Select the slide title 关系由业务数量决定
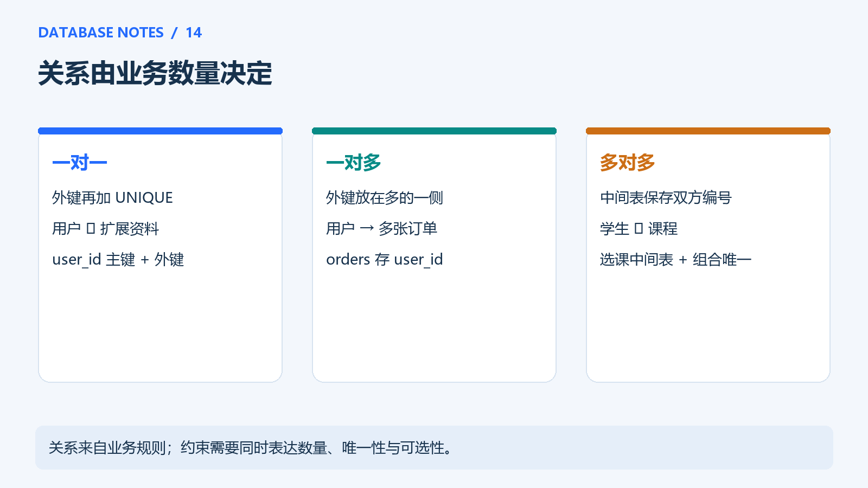The width and height of the screenshot is (868, 488). click(x=155, y=73)
